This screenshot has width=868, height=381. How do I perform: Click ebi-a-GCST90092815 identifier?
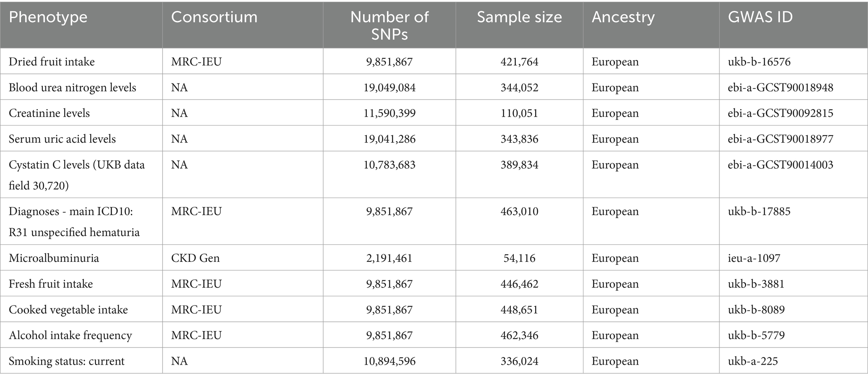(781, 113)
